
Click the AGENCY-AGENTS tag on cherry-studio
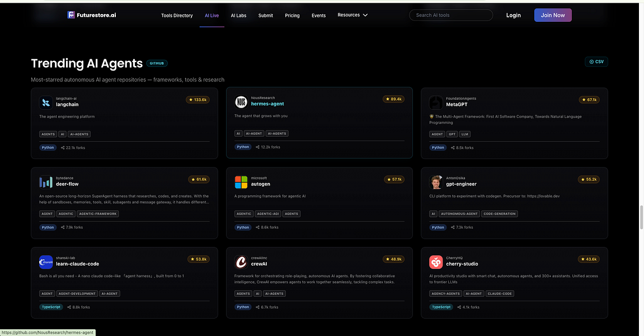[x=445, y=293]
